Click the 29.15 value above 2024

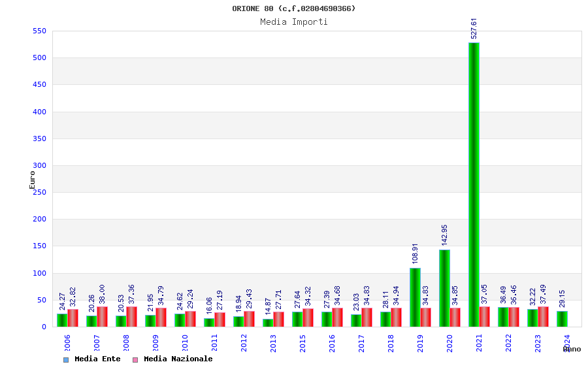[562, 299]
